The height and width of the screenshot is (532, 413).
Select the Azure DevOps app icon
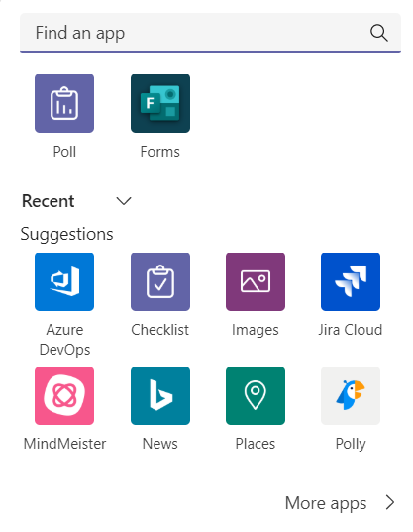64,281
